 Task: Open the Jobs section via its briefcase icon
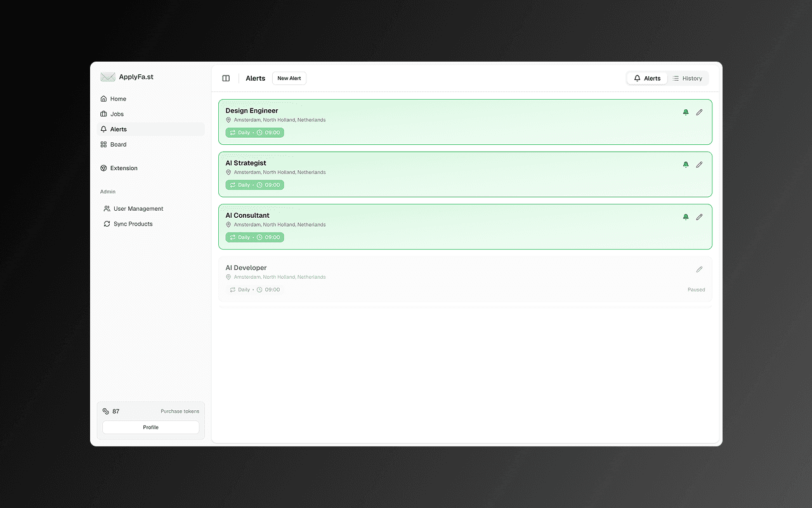tap(103, 114)
